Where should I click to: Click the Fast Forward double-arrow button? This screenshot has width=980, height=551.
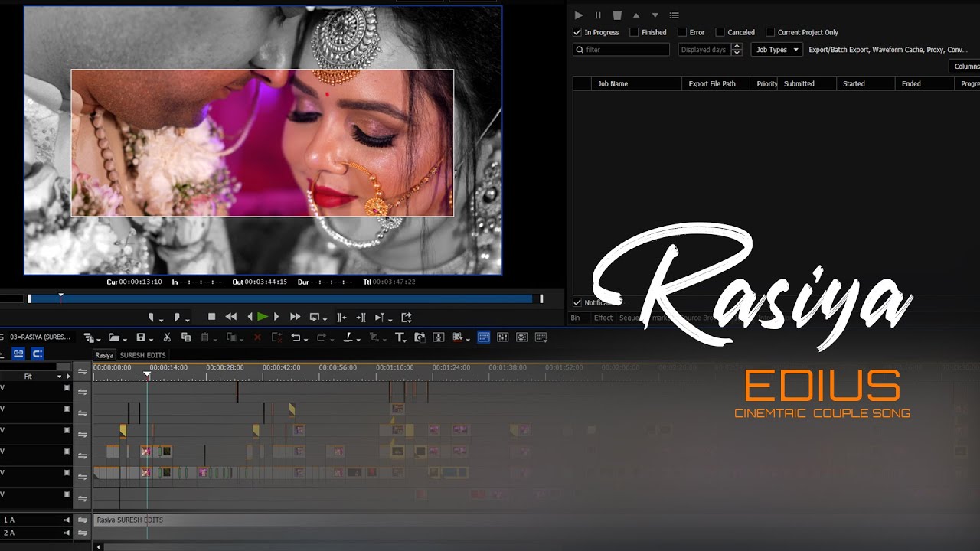pyautogui.click(x=295, y=317)
